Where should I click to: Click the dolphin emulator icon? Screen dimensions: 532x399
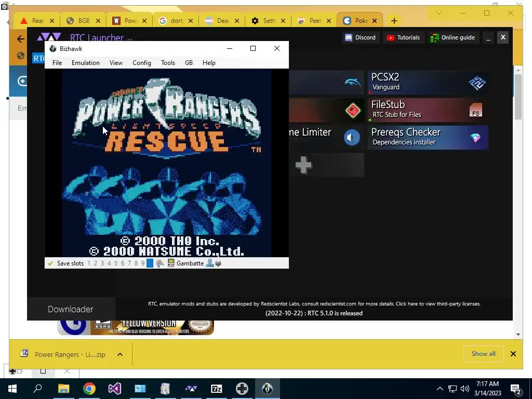coord(353,83)
